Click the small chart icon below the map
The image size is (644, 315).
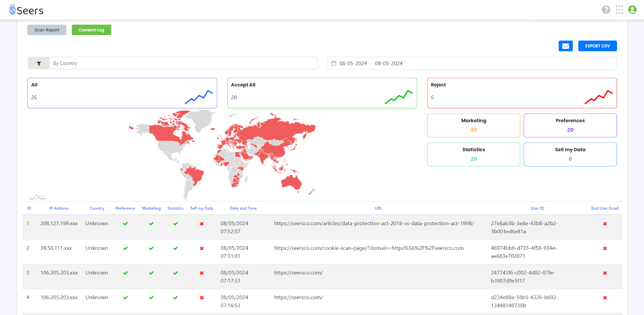(38, 197)
